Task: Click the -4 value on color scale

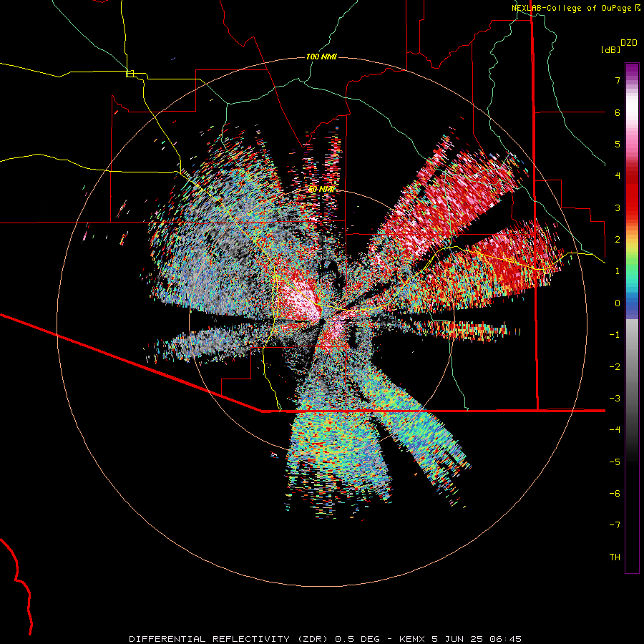Action: [615, 430]
